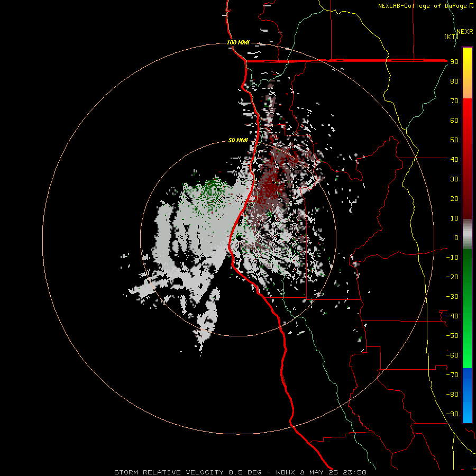Click the NEXLAB-College of DuPage title text

(425, 6)
